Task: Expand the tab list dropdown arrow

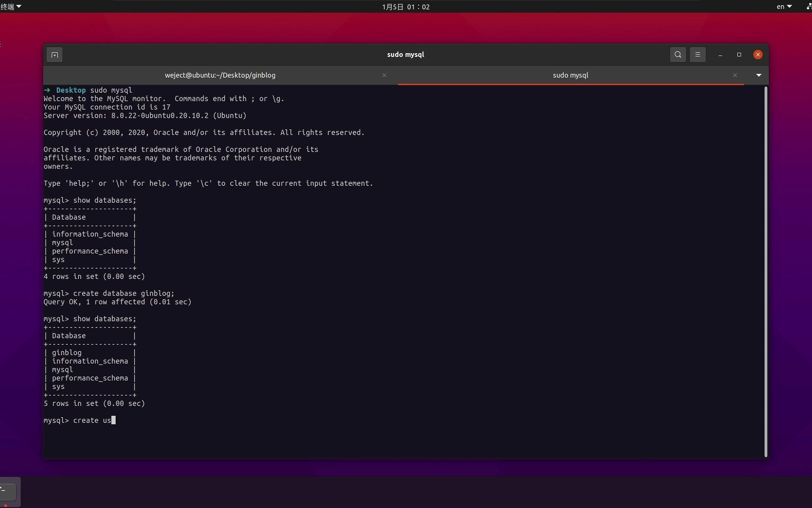Action: coord(758,75)
